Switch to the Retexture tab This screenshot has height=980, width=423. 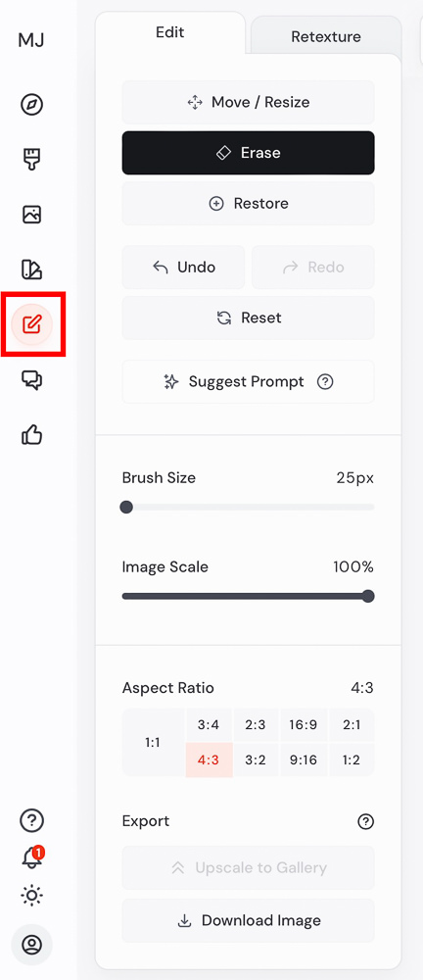326,37
